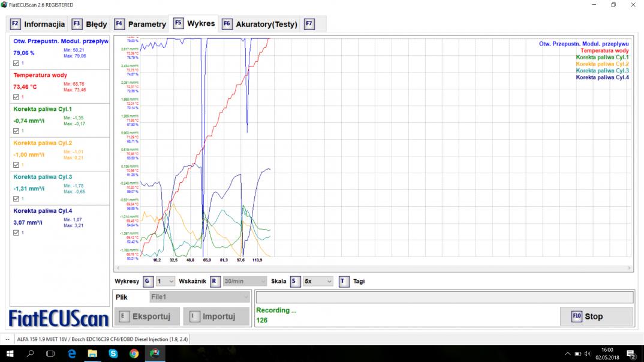Click the ALFA 159 1.9 MJET status bar text
The width and height of the screenshot is (644, 362).
click(x=103, y=339)
